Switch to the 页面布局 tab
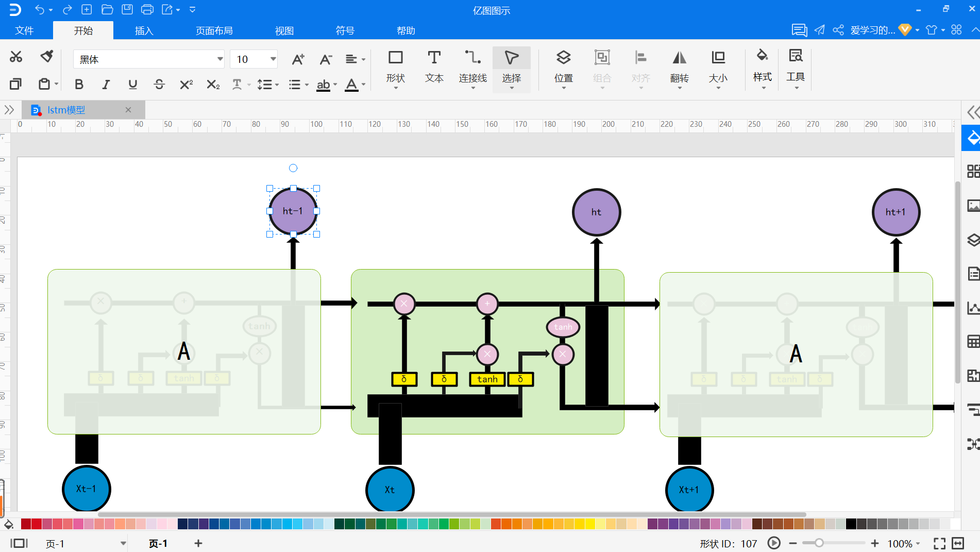980x552 pixels. [214, 30]
